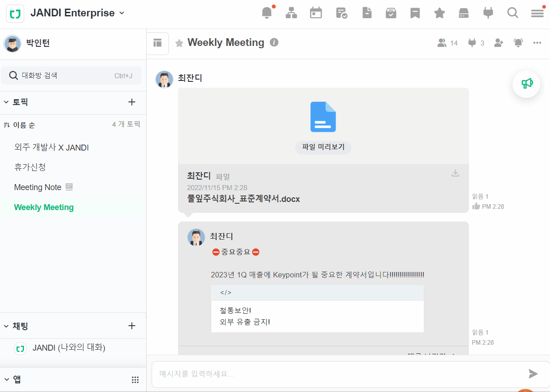The height and width of the screenshot is (392, 550).
Task: Collapse the 채팅 section
Action: (6, 326)
